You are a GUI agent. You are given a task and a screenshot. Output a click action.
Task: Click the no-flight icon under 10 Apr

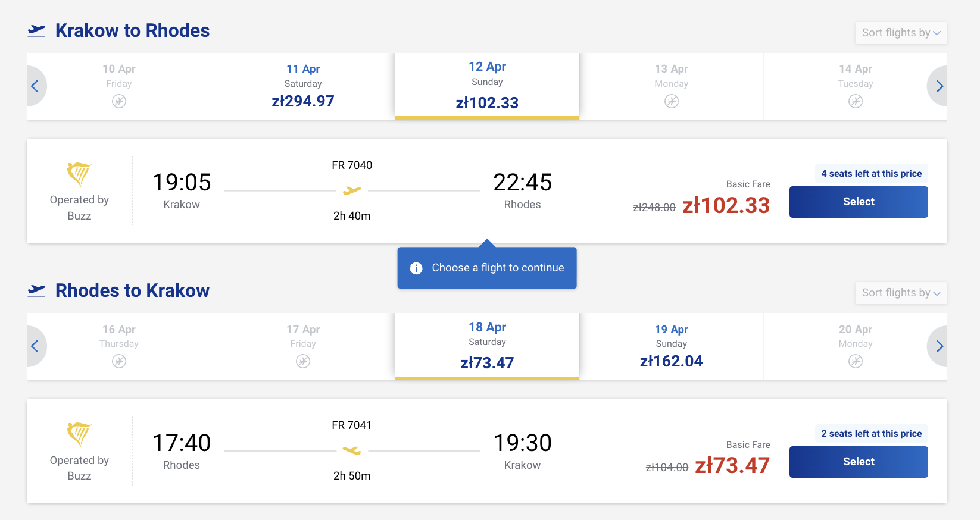(119, 101)
